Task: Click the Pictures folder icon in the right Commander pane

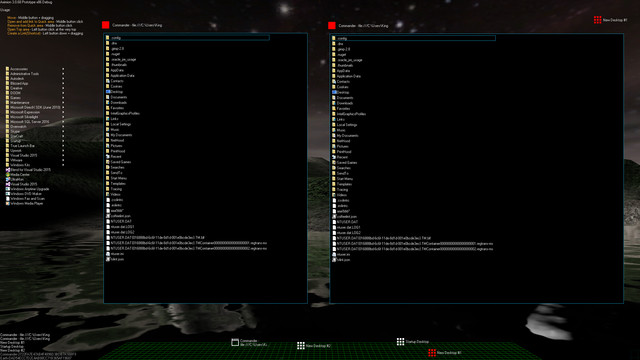Action: click(x=334, y=146)
